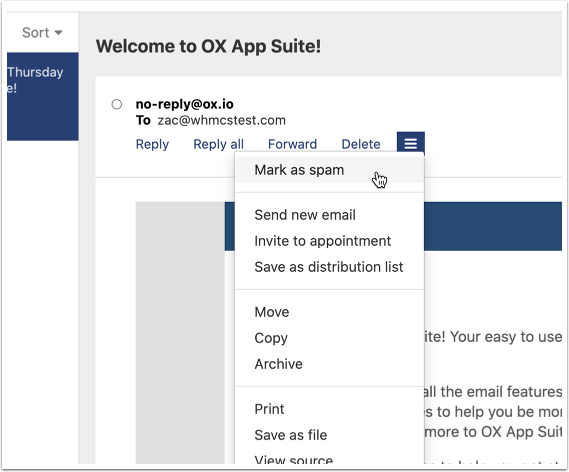Select Save as distribution list
Image resolution: width=569 pixels, height=472 pixels.
pyautogui.click(x=329, y=267)
